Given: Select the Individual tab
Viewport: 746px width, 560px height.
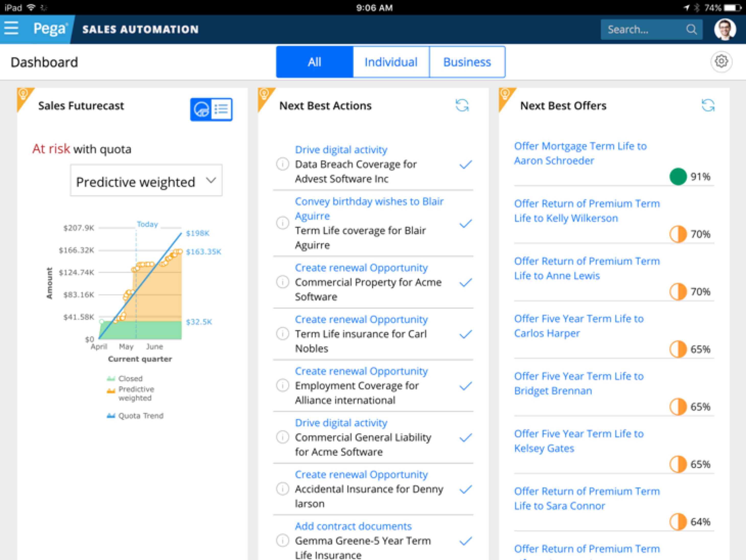Looking at the screenshot, I should (x=391, y=62).
